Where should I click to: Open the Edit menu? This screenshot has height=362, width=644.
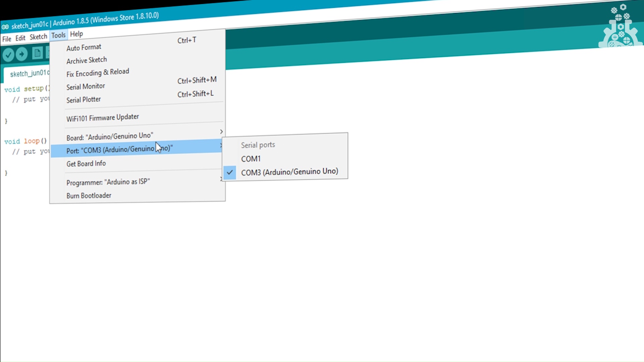(20, 38)
